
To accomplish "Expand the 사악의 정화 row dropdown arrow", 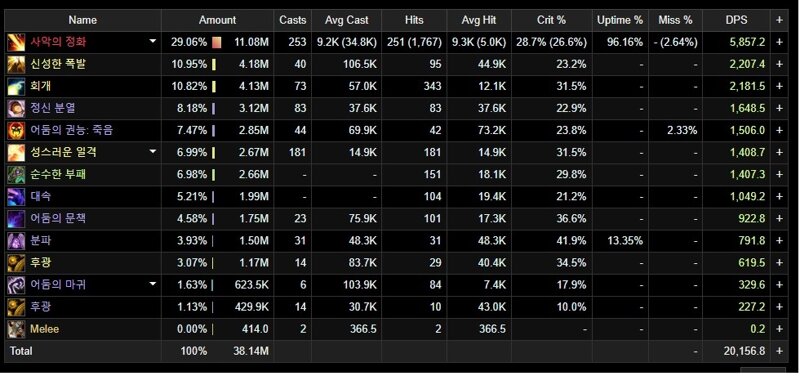I will tap(153, 42).
